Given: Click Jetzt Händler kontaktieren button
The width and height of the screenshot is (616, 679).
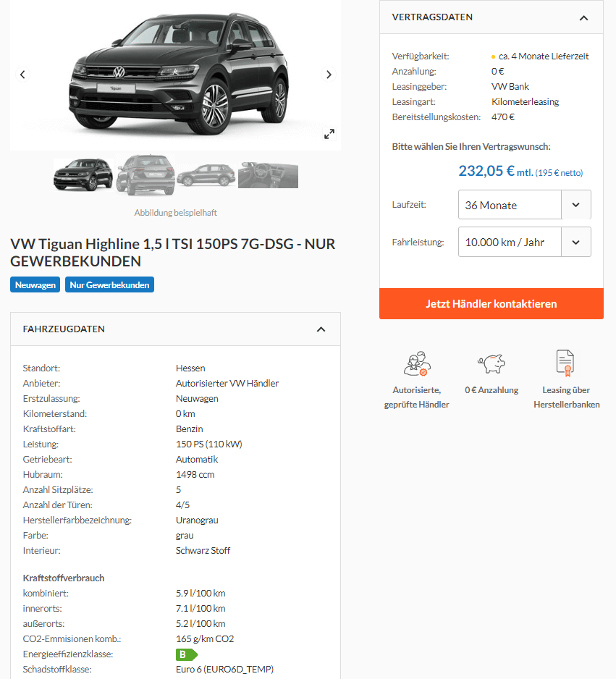Looking at the screenshot, I should 491,304.
